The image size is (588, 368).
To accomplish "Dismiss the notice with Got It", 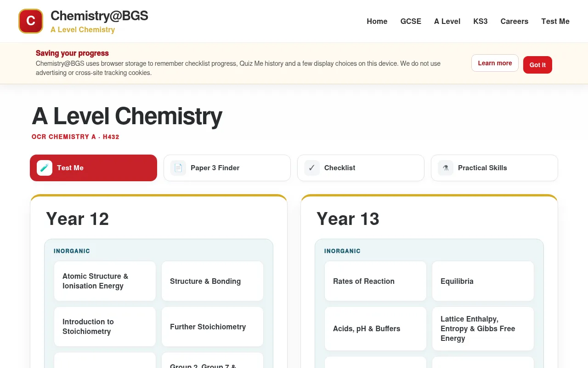I will pyautogui.click(x=537, y=65).
